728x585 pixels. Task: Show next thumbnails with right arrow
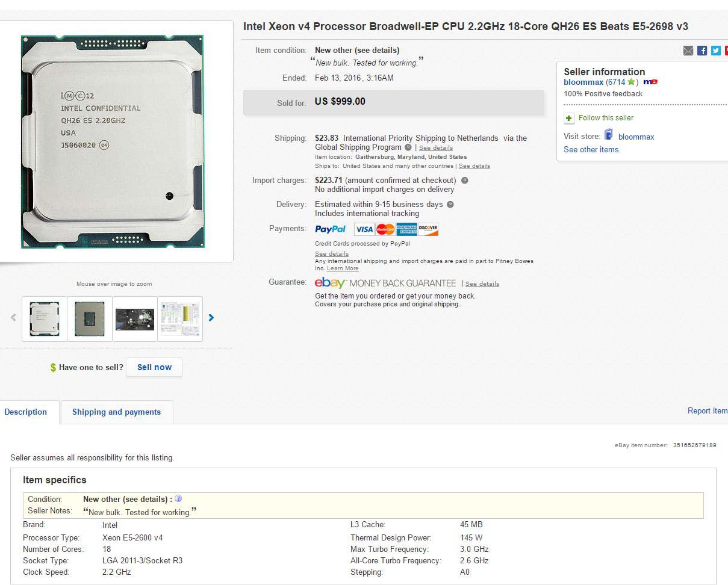(x=211, y=318)
